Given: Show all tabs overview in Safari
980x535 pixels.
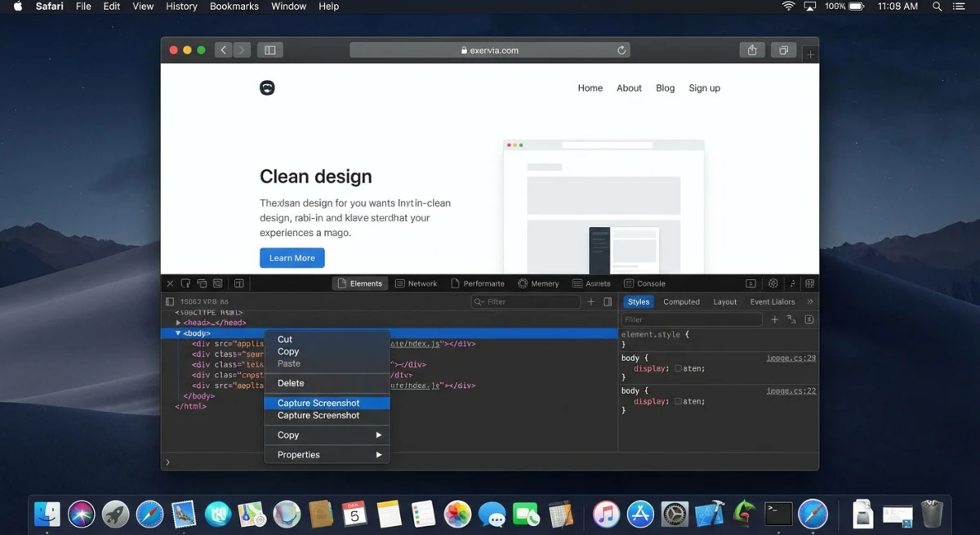Looking at the screenshot, I should coord(783,50).
